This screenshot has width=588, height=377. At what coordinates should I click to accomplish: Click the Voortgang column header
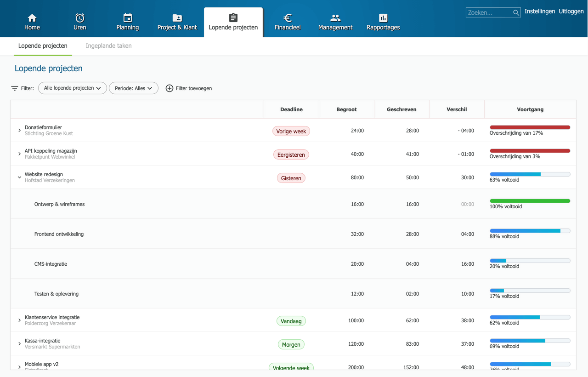[x=530, y=109]
